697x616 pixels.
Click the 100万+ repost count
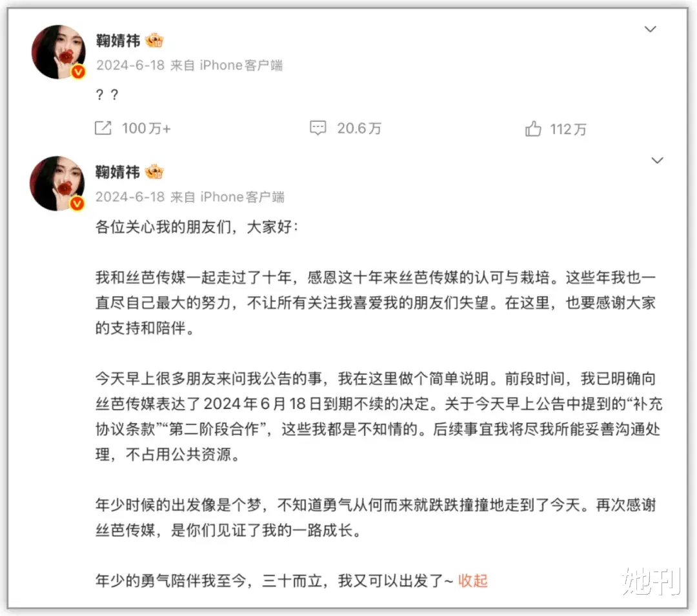146,128
